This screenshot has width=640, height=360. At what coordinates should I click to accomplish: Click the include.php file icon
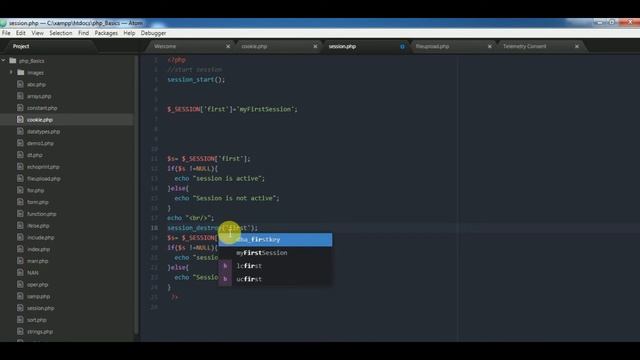click(20, 237)
